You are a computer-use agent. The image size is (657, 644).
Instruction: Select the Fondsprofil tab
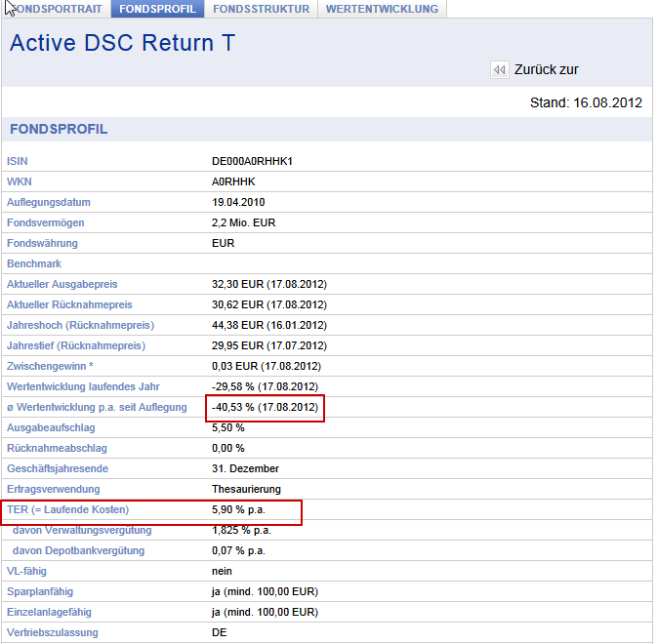[x=157, y=9]
